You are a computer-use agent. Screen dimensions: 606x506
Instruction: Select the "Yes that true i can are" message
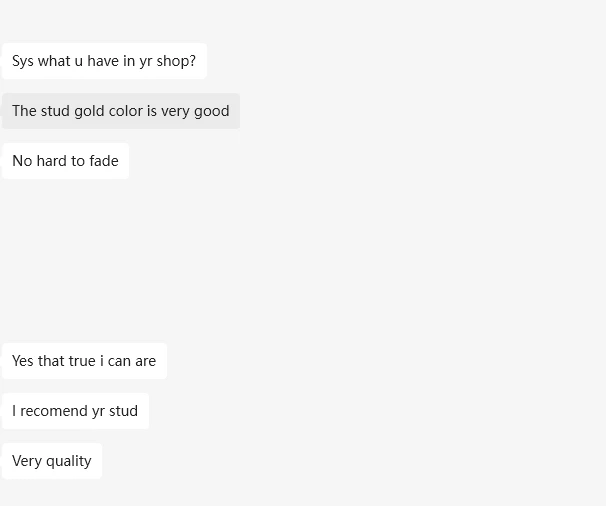coord(84,361)
